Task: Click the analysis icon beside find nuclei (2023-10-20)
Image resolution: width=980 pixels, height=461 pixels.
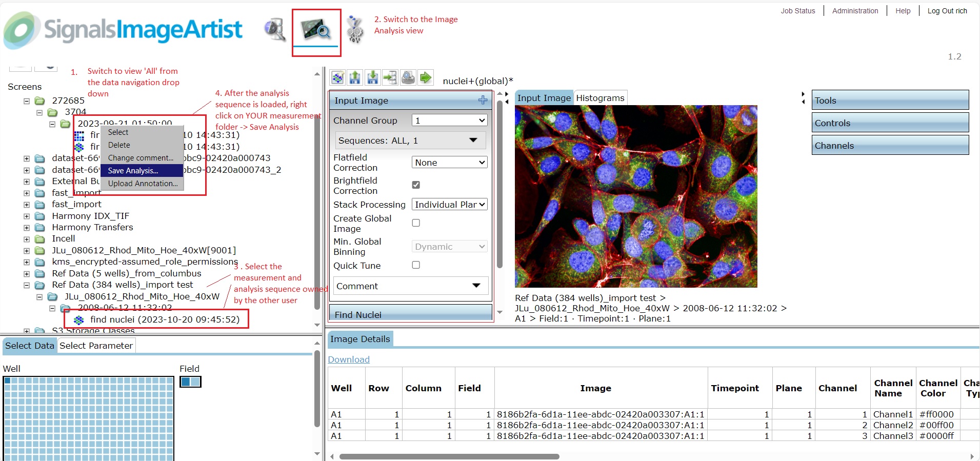Action: [x=78, y=319]
